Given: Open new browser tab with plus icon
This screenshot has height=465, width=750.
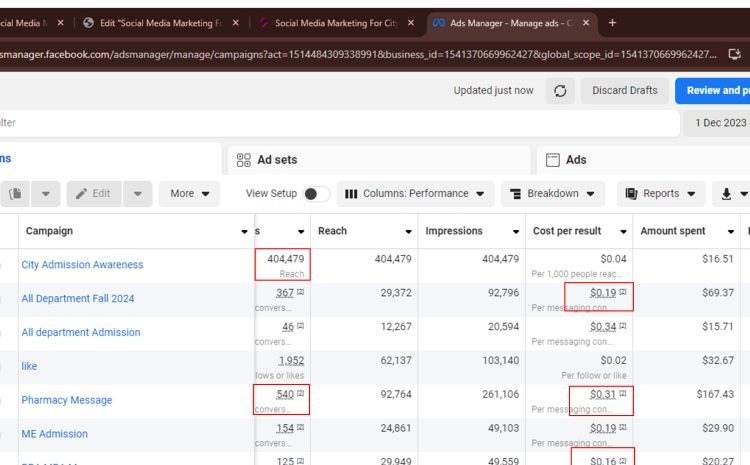Looking at the screenshot, I should tap(612, 23).
